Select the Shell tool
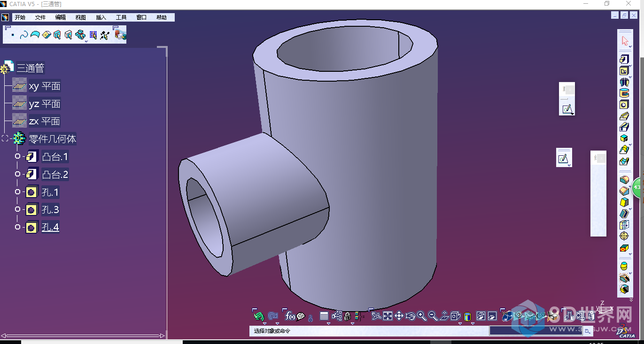This screenshot has width=644, height=344. [x=624, y=214]
